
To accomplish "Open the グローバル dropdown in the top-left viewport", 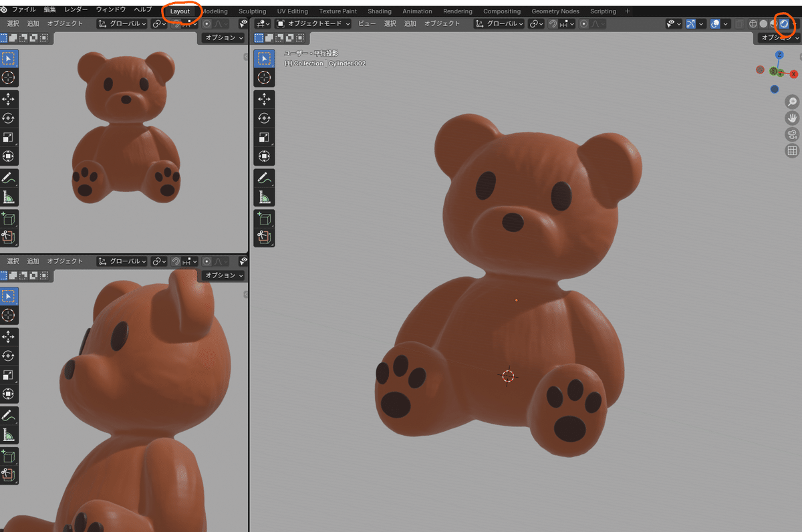I will 122,23.
